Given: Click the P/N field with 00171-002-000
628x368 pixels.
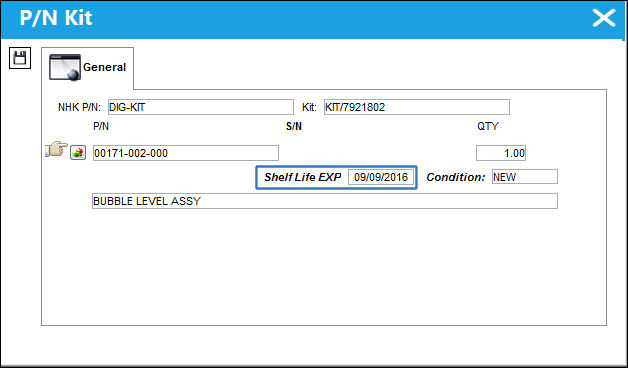Looking at the screenshot, I should [186, 153].
